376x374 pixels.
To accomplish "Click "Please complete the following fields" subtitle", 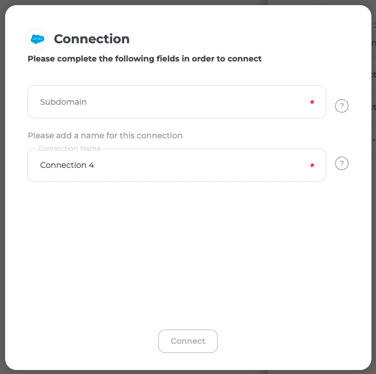I will click(144, 59).
